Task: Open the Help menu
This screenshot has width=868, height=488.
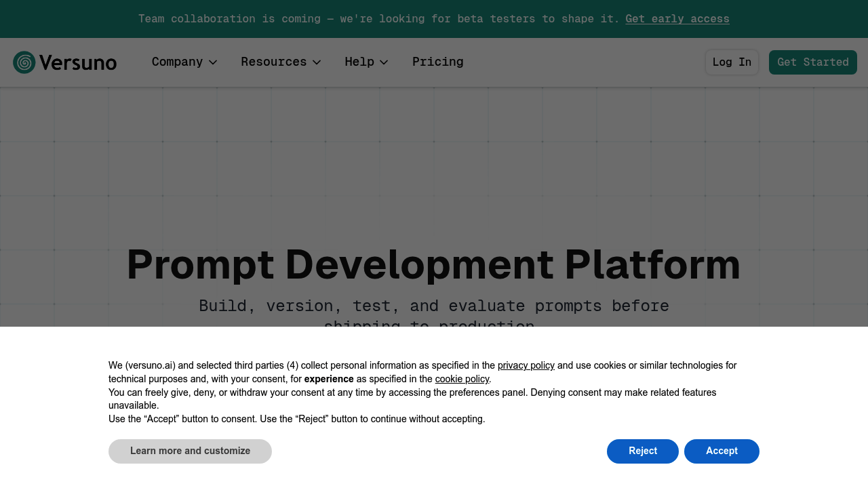Action: tap(366, 62)
